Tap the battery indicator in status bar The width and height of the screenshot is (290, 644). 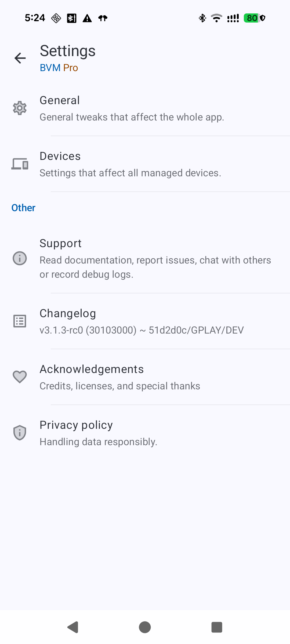click(252, 18)
